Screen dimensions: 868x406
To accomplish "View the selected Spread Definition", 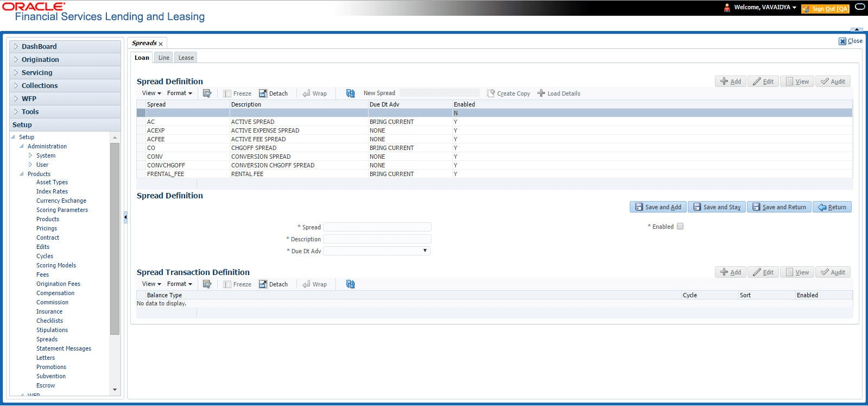I will coord(797,82).
